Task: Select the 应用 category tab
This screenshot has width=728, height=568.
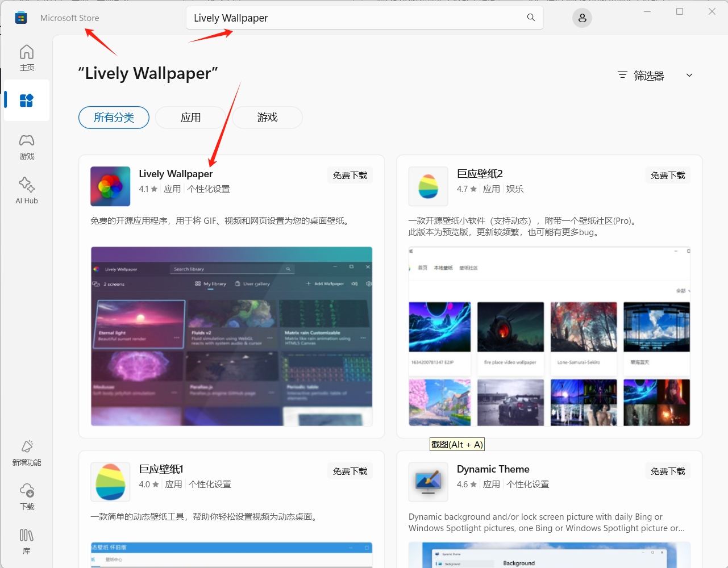Action: [x=190, y=118]
